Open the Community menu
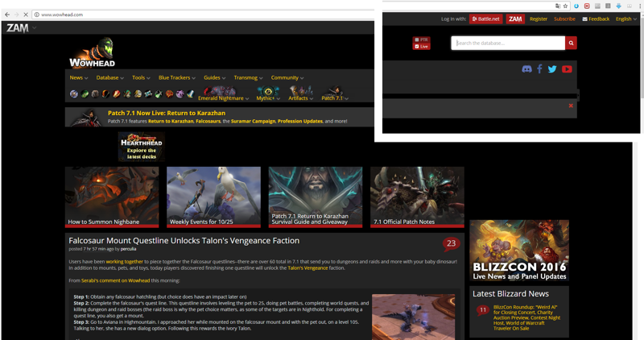This screenshot has width=644, height=340. tap(287, 77)
